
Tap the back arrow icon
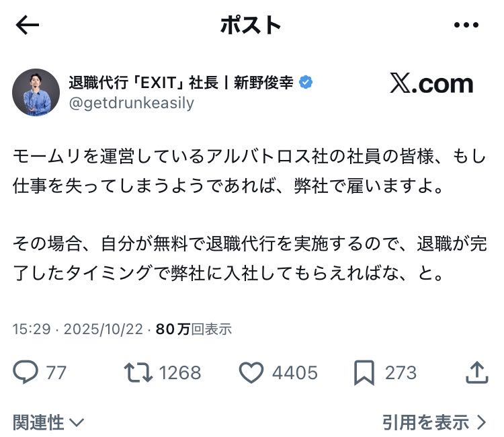click(x=28, y=26)
